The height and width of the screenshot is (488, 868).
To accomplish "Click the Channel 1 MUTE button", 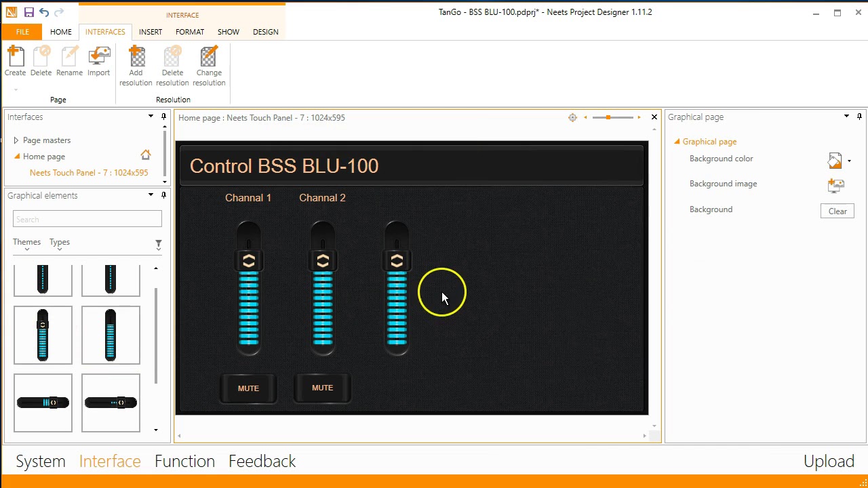I will click(248, 388).
